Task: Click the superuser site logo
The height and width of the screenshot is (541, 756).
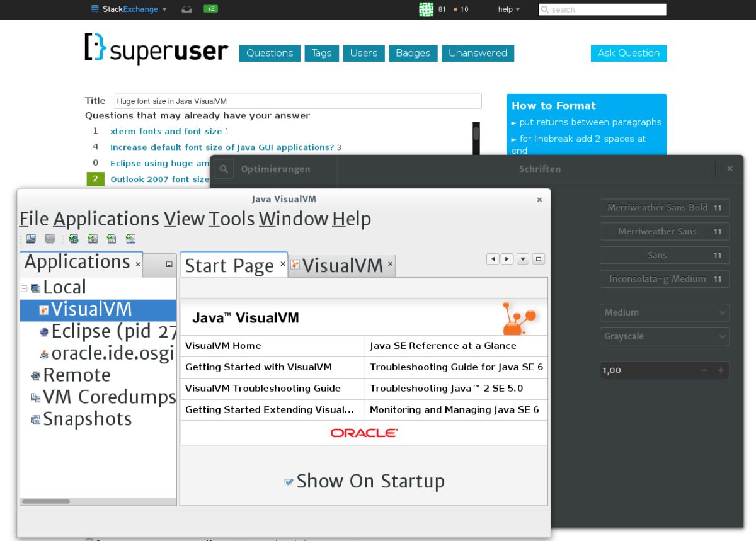Action: 156,49
